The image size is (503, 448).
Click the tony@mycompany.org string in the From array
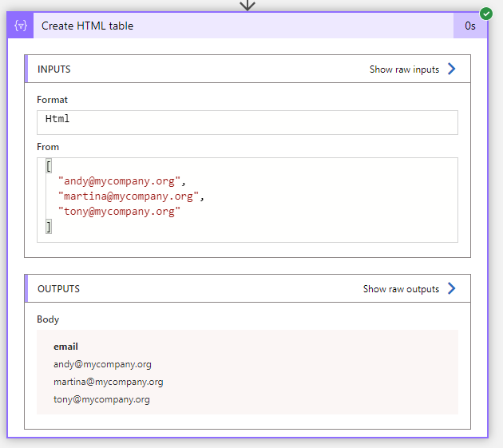tap(120, 212)
